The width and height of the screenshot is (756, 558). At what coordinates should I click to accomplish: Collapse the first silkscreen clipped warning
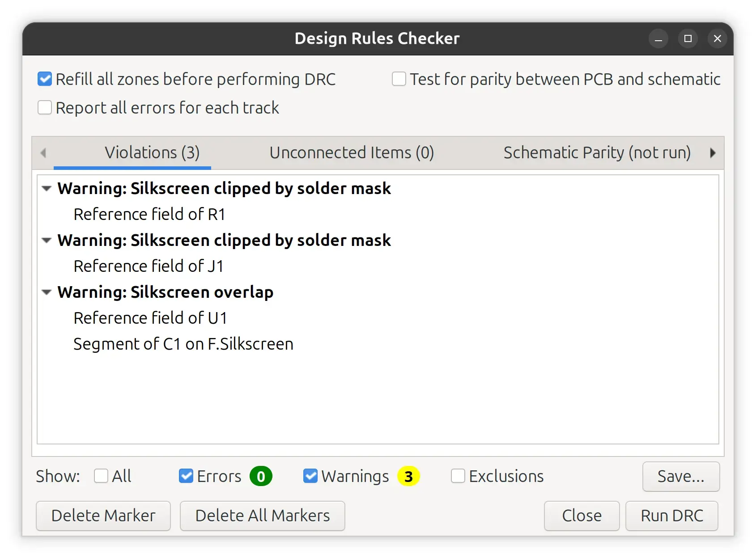point(47,189)
